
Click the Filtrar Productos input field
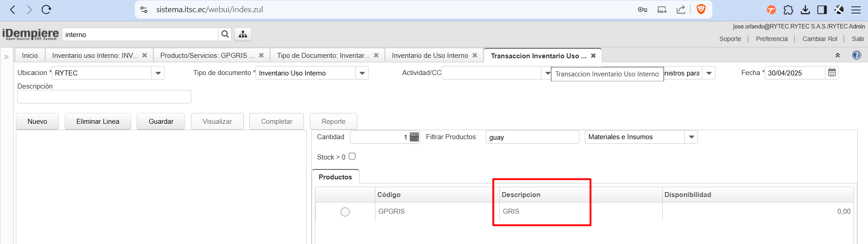532,137
